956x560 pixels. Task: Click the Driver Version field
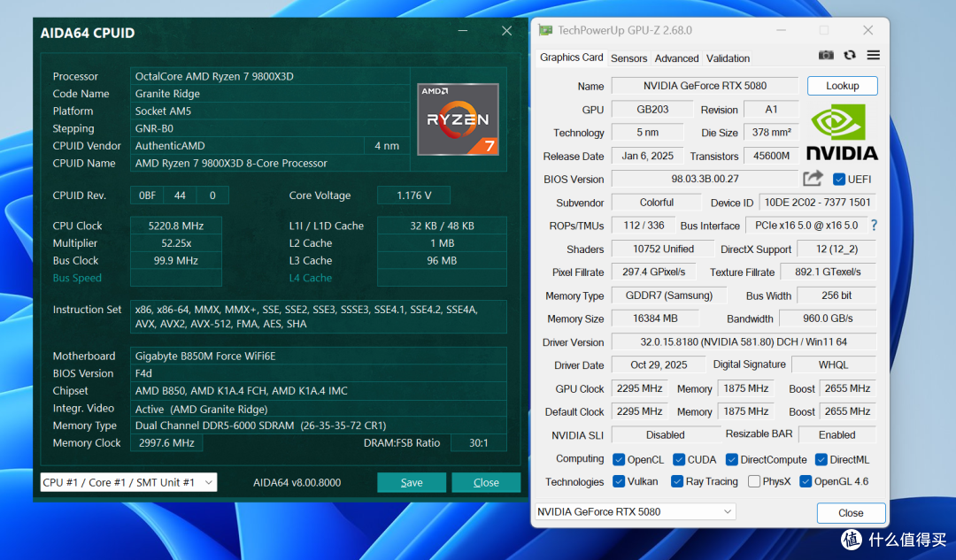point(744,341)
